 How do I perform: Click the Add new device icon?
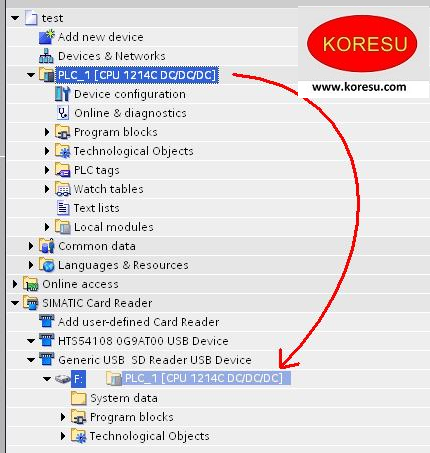pyautogui.click(x=46, y=37)
